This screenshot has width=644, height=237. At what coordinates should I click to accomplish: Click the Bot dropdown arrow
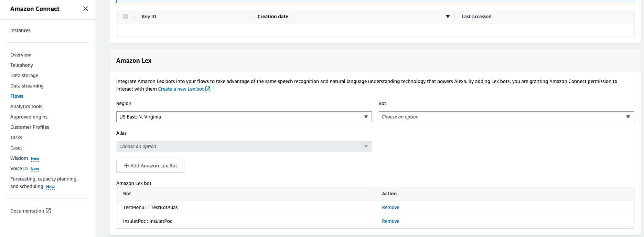coord(628,117)
